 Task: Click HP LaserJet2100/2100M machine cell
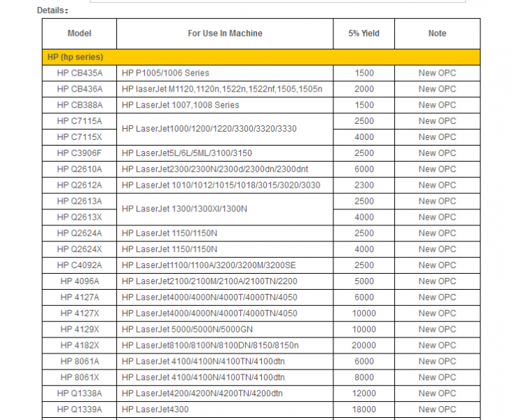pos(225,281)
